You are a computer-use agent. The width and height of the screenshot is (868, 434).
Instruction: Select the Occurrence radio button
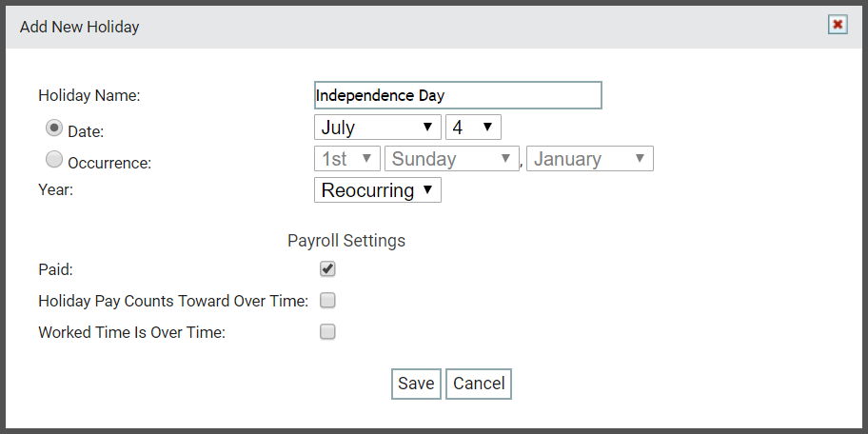click(x=53, y=160)
